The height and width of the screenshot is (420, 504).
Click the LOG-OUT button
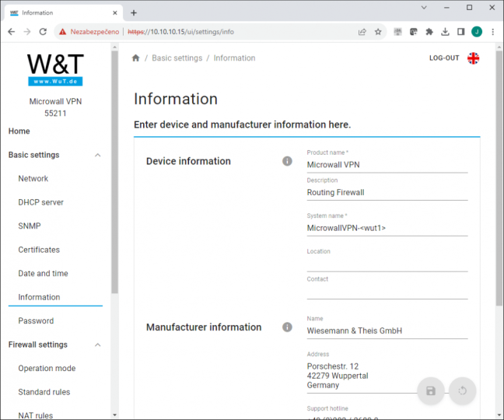444,58
